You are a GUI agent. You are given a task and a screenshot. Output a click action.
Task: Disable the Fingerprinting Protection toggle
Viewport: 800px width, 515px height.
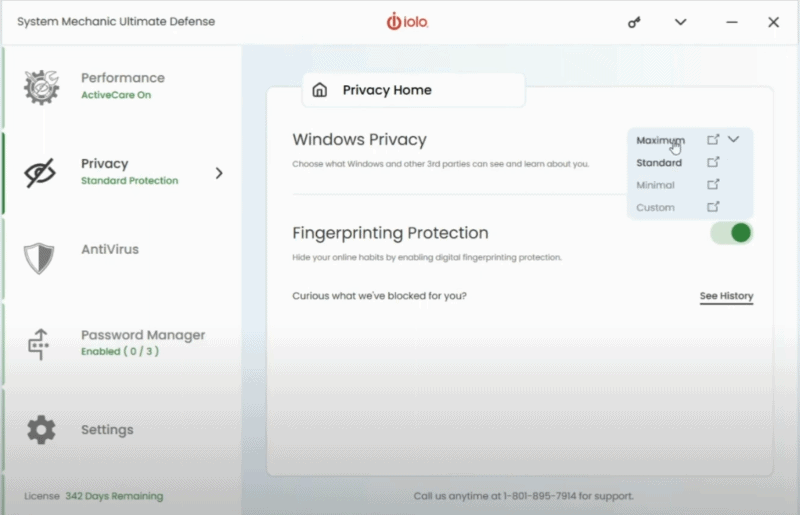pos(732,233)
